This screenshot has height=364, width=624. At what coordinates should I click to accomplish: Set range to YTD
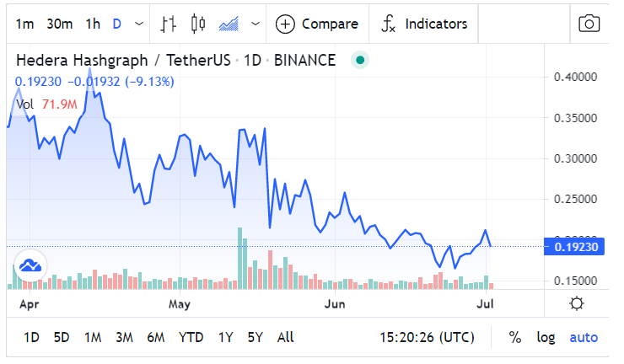point(191,337)
